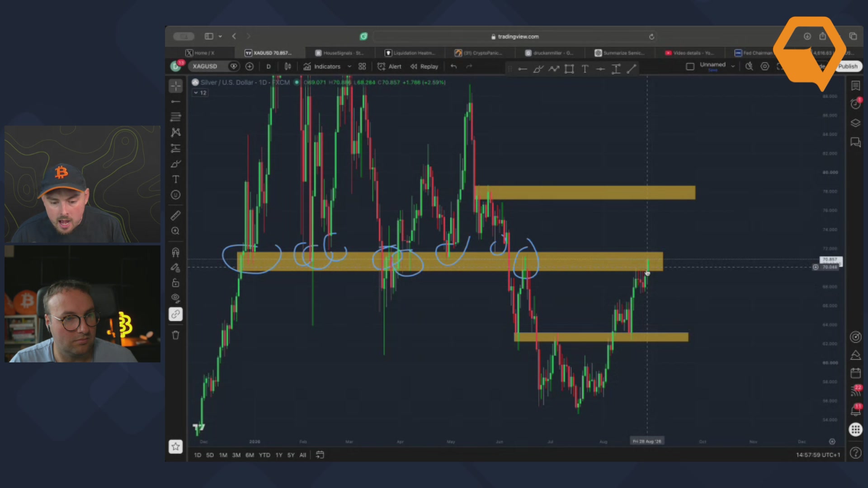This screenshot has width=868, height=488.
Task: Start bar Replay mode
Action: pyautogui.click(x=425, y=66)
